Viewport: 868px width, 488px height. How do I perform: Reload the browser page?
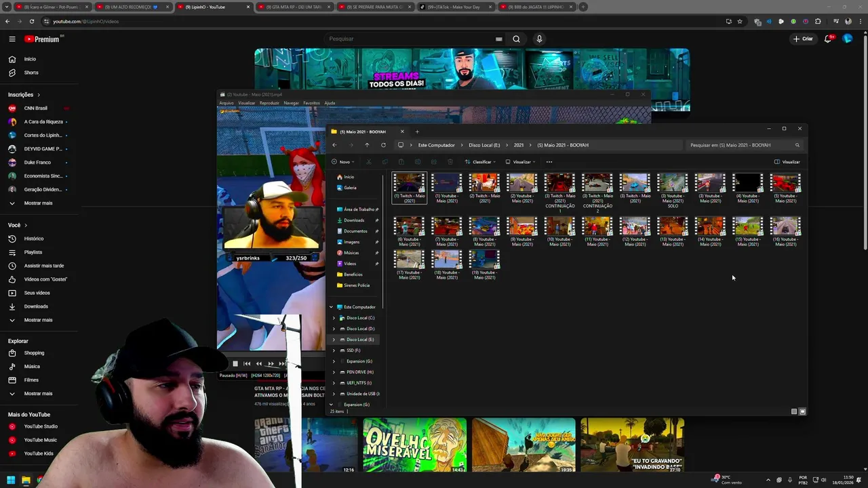(31, 21)
